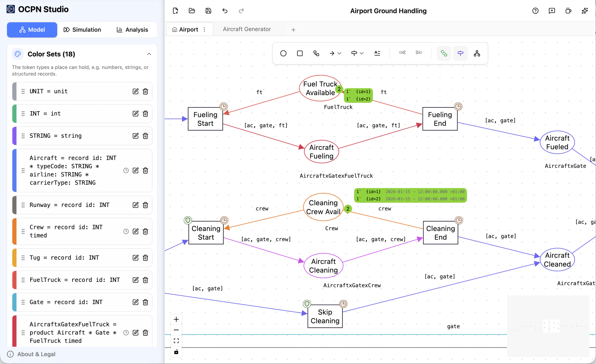Click the purple color bar of STRING
Viewport: 596px width, 364px height.
tap(14, 136)
